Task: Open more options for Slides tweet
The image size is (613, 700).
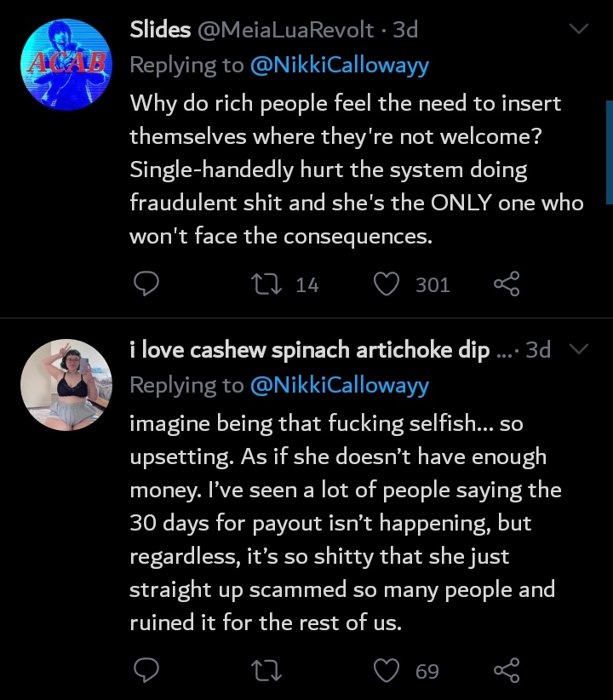Action: click(579, 30)
